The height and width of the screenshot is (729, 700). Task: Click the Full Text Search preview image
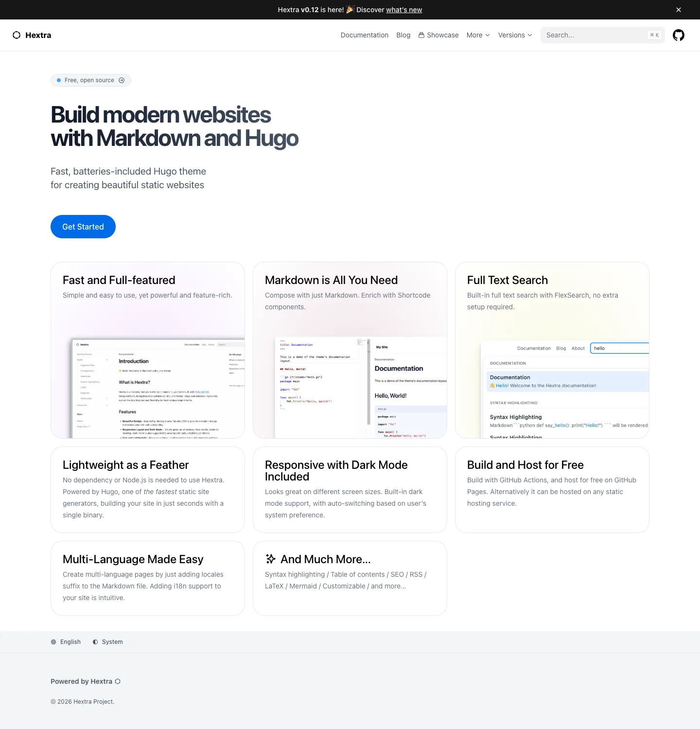tap(565, 390)
